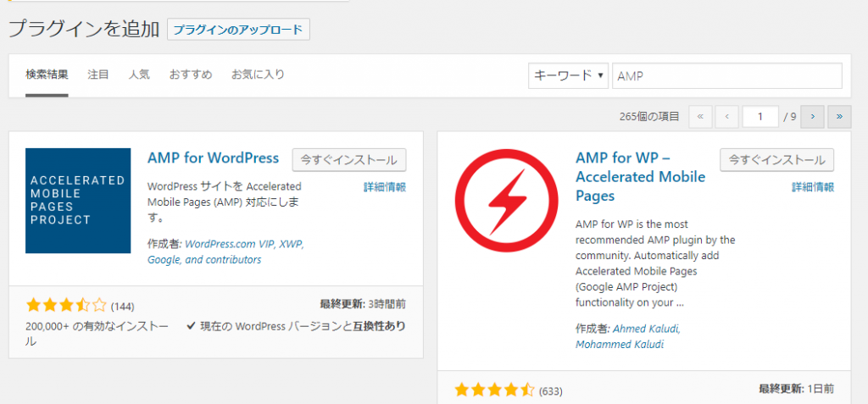Open the red lightning bolt AMP for WP icon
This screenshot has height=404, width=868.
(507, 201)
